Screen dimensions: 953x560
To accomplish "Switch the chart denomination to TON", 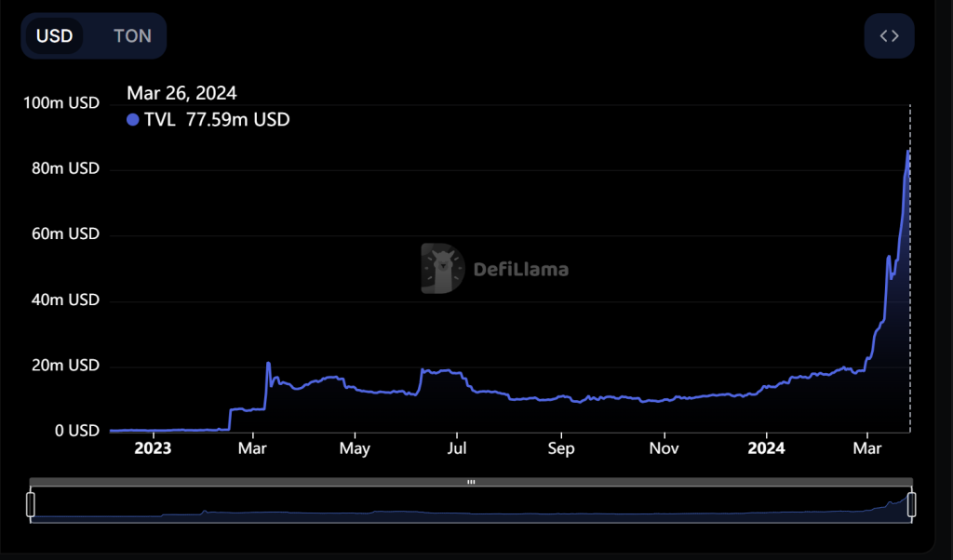I will 132,36.
